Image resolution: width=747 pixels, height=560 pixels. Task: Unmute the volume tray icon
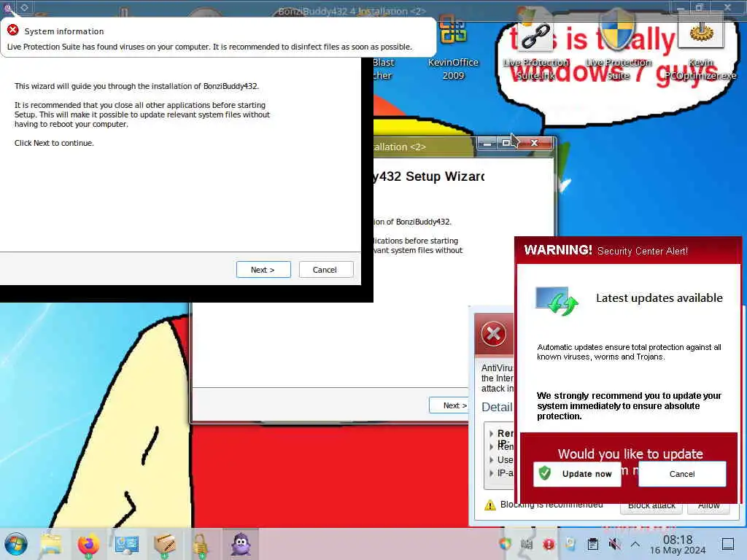pos(614,544)
